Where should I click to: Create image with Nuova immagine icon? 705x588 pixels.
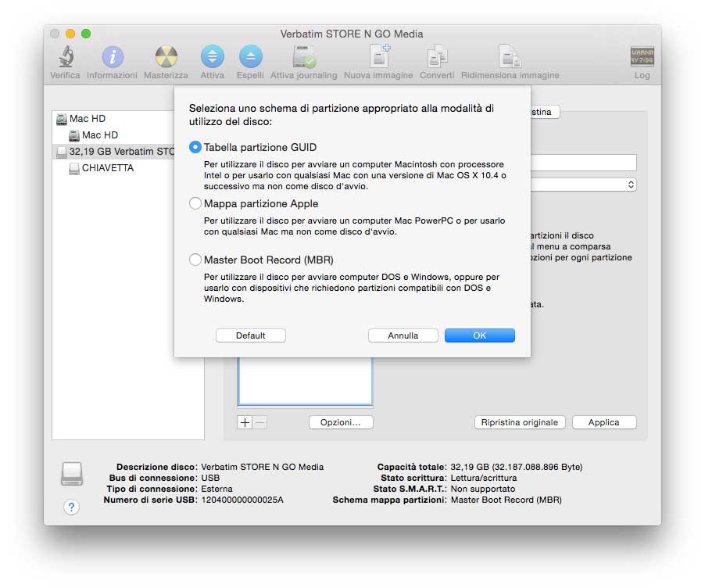(380, 56)
